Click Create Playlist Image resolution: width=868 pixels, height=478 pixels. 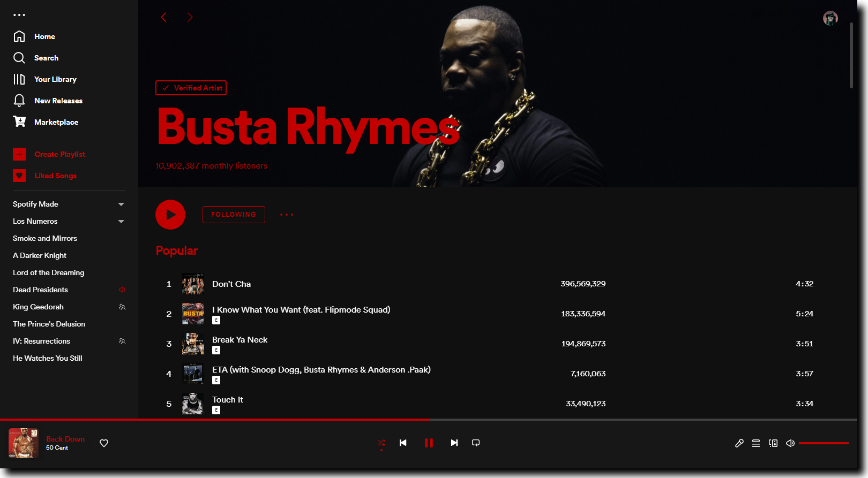click(x=59, y=154)
